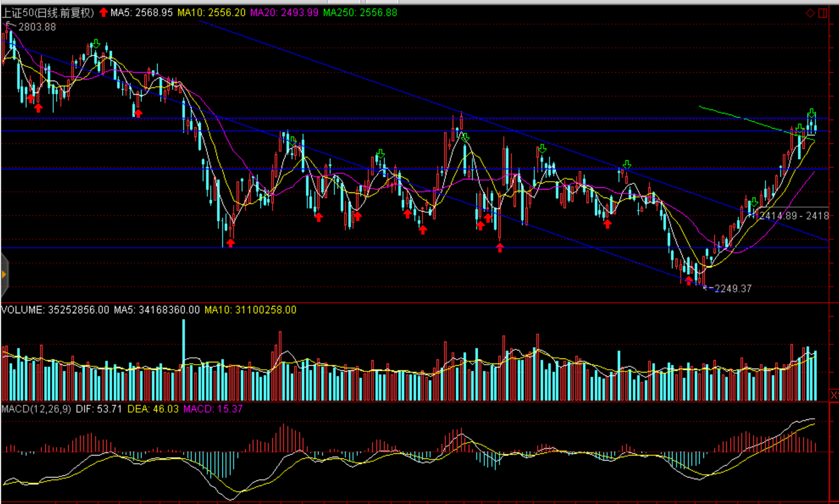Select the MA5: 2568.95 indicator label
The image size is (839, 504).
tap(141, 12)
